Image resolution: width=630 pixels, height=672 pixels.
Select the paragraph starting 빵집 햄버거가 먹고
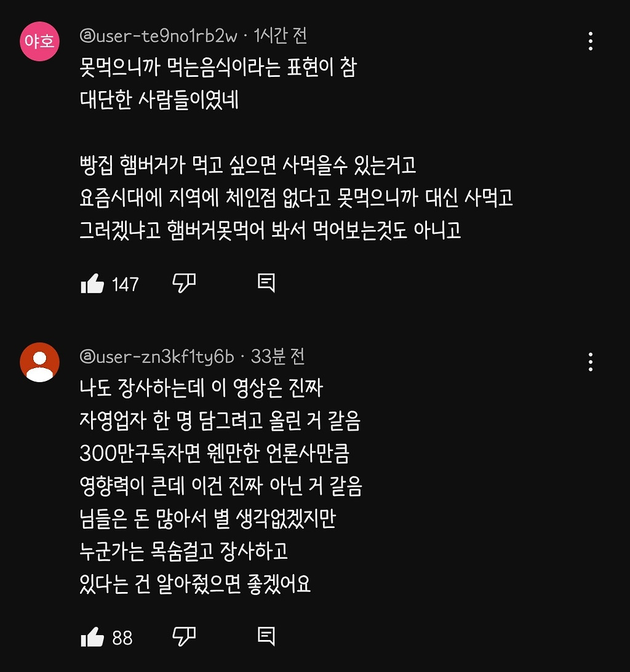click(x=297, y=198)
